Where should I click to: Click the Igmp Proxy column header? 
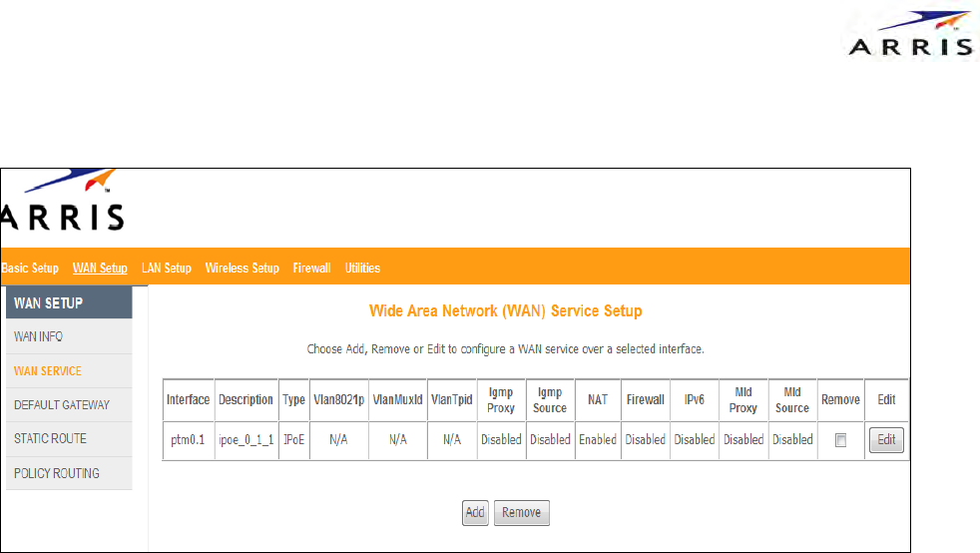(501, 400)
